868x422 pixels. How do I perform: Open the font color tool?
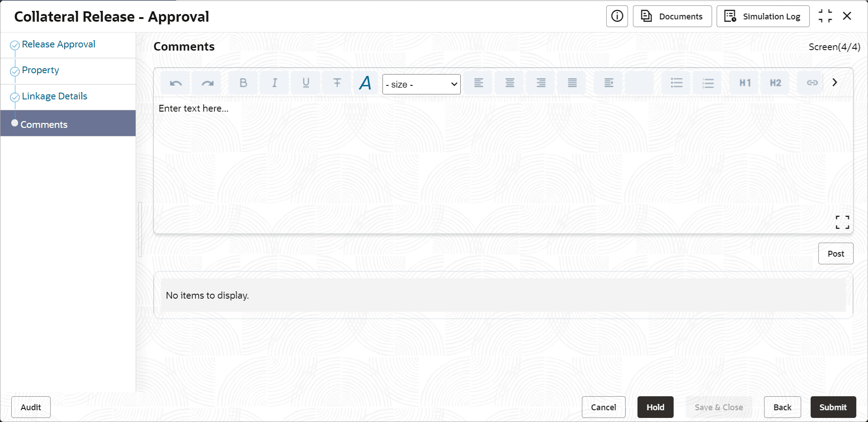[x=365, y=83]
